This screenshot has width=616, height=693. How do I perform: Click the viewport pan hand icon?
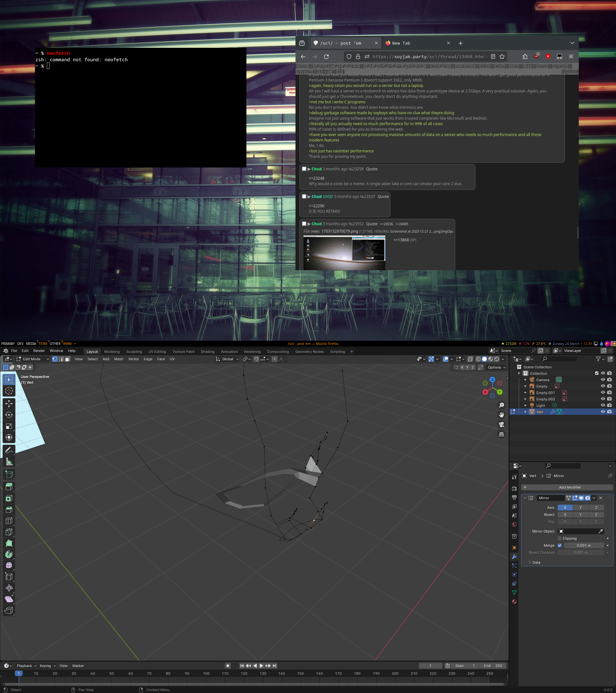(501, 415)
